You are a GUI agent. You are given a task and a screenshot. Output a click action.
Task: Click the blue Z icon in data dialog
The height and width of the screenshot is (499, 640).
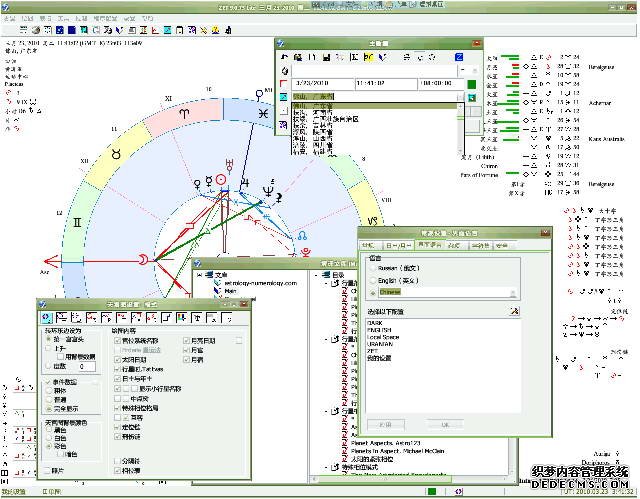click(x=459, y=59)
